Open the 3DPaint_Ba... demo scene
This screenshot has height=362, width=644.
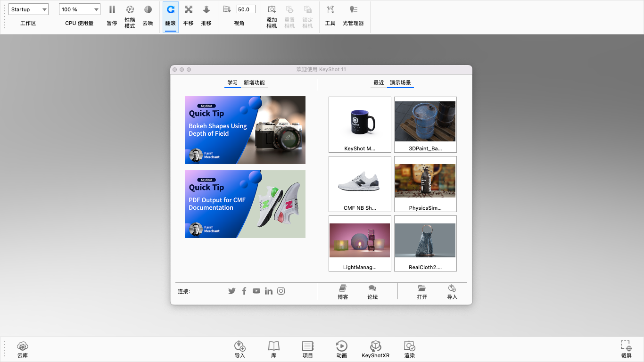point(425,124)
